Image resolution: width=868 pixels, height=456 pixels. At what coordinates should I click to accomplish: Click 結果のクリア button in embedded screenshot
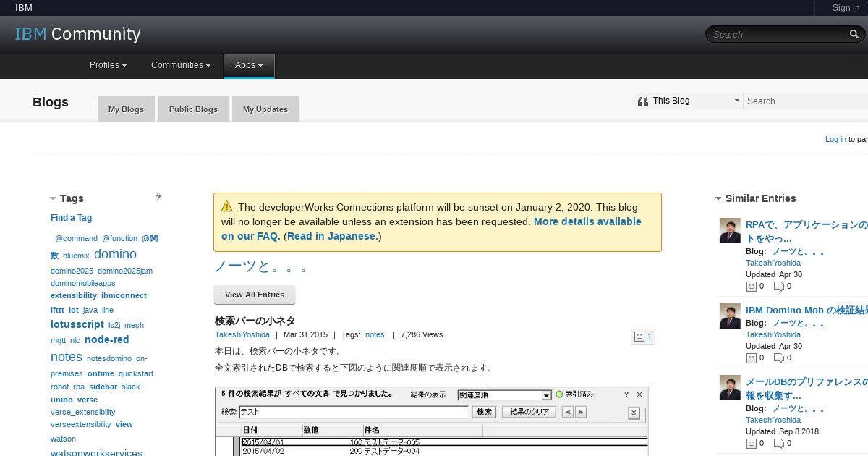coord(529,412)
